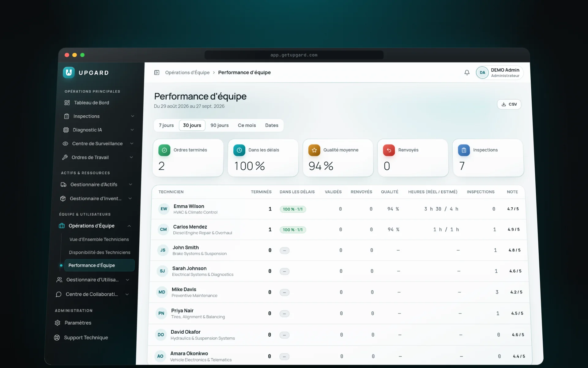
Task: Expand the Inspections sidebar chevron
Action: 133,116
